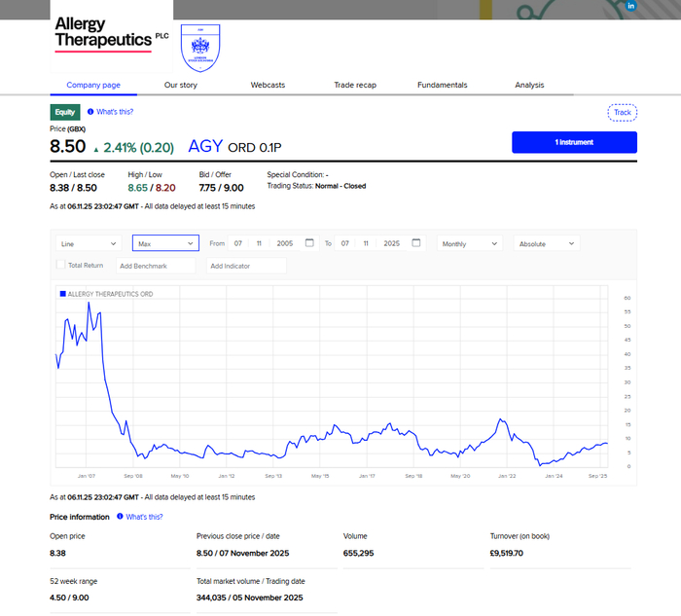Click the Add Benchmark field
The width and height of the screenshot is (681, 616).
[x=156, y=266]
